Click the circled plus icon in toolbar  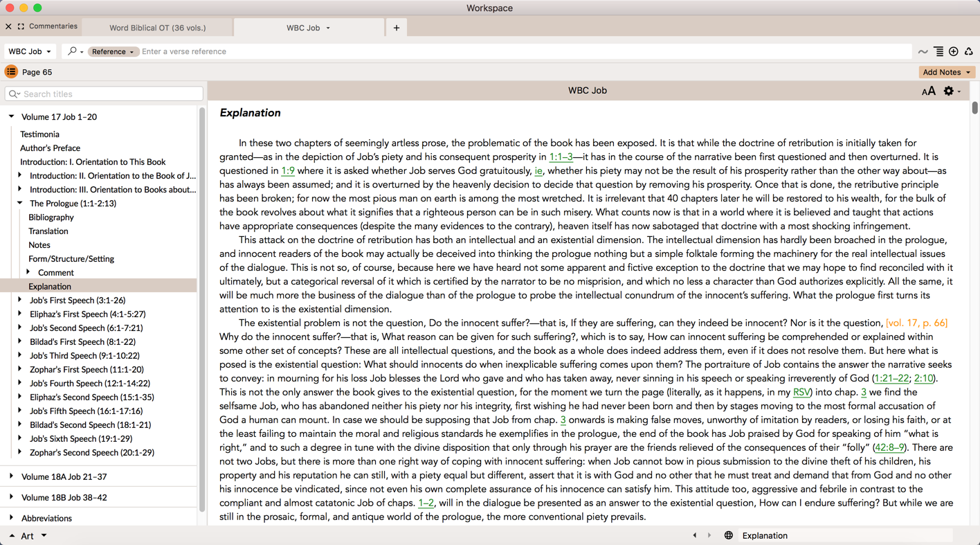pos(954,51)
